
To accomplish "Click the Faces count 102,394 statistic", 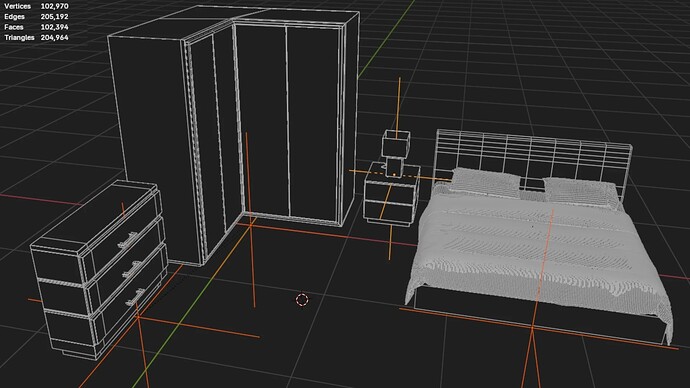I will [x=54, y=27].
